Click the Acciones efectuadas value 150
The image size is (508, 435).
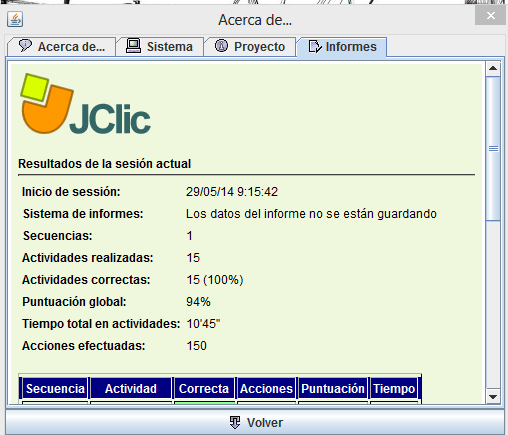(196, 346)
